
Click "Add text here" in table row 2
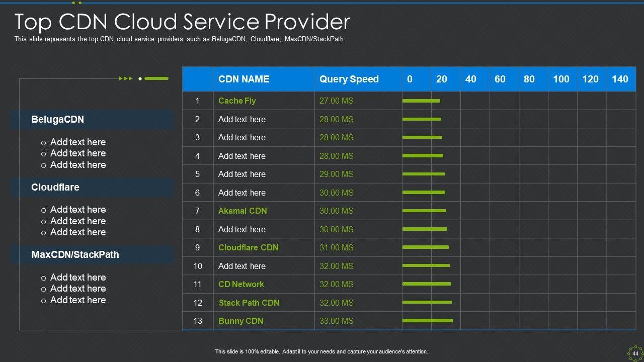(242, 119)
